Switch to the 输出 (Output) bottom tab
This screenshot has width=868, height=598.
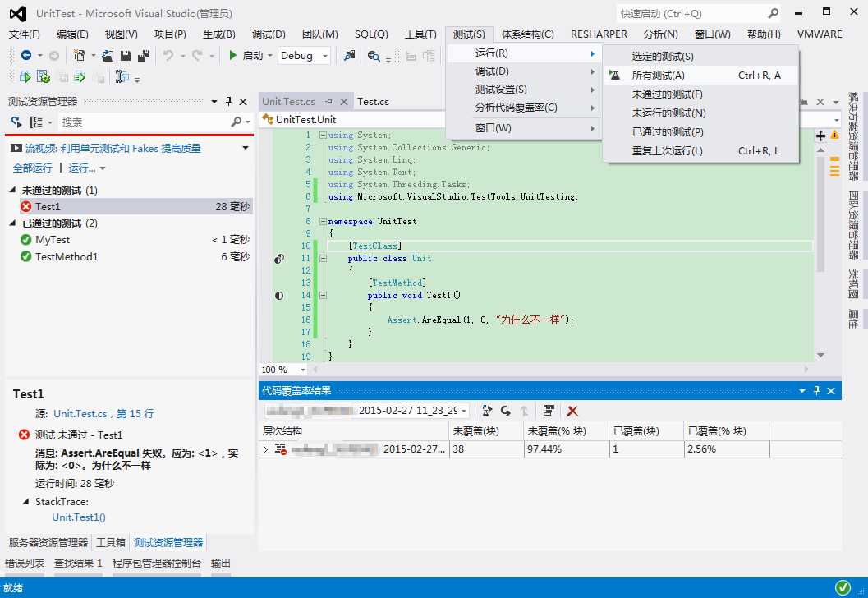[x=220, y=563]
